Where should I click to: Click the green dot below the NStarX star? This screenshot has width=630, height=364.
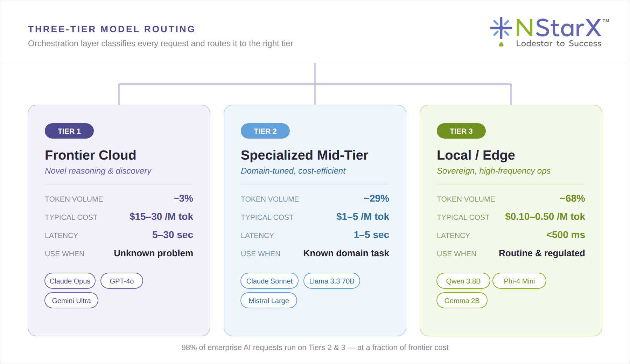coord(501,44)
